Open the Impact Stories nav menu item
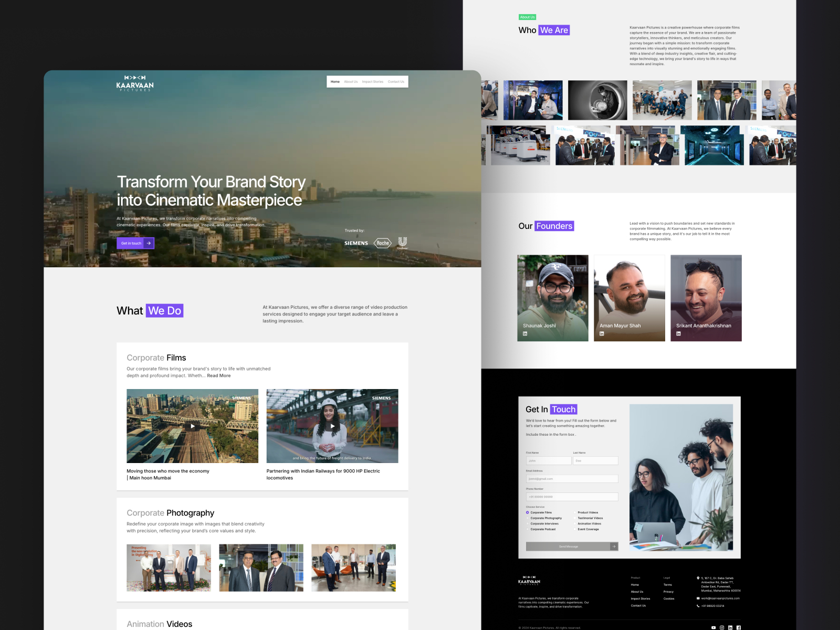Image resolution: width=840 pixels, height=630 pixels. (x=373, y=82)
